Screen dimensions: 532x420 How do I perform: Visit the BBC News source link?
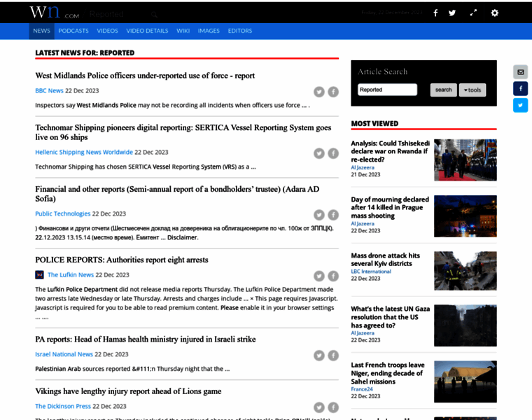(x=49, y=90)
